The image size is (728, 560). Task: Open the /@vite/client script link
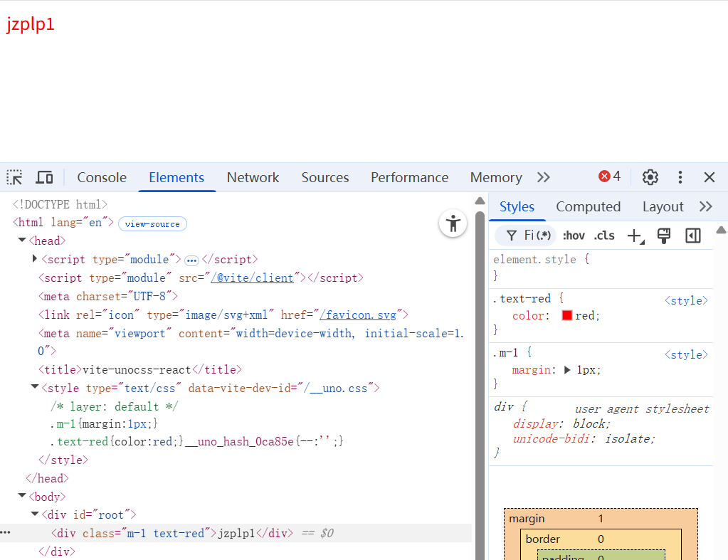(x=252, y=278)
